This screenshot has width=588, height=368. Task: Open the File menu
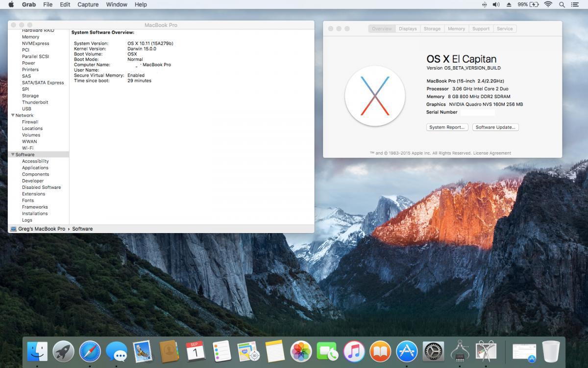click(48, 4)
